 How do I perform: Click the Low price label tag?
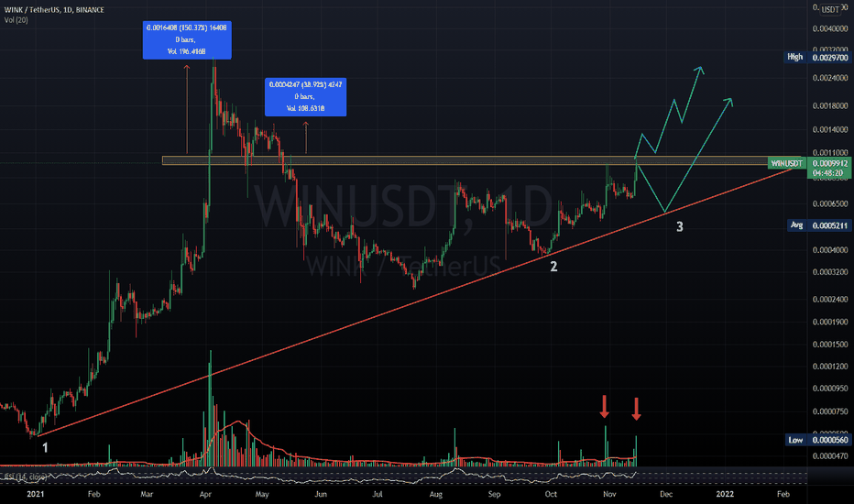click(795, 440)
